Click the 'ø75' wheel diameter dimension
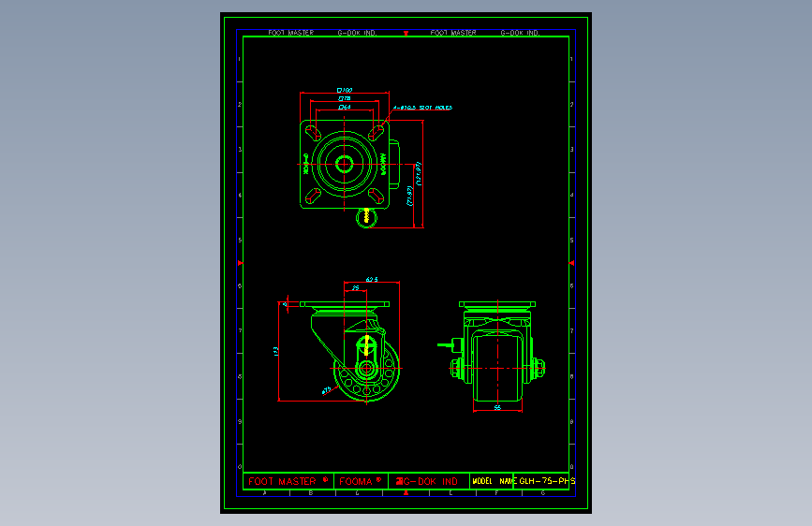The height and width of the screenshot is (526, 812). point(326,390)
